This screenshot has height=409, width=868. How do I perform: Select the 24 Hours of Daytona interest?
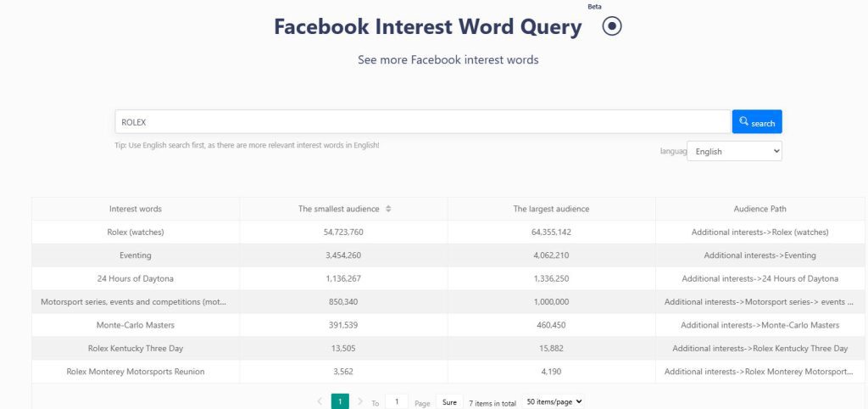click(x=136, y=278)
